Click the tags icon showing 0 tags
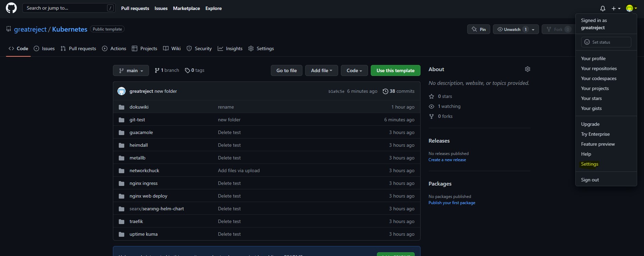644x256 pixels. (187, 70)
